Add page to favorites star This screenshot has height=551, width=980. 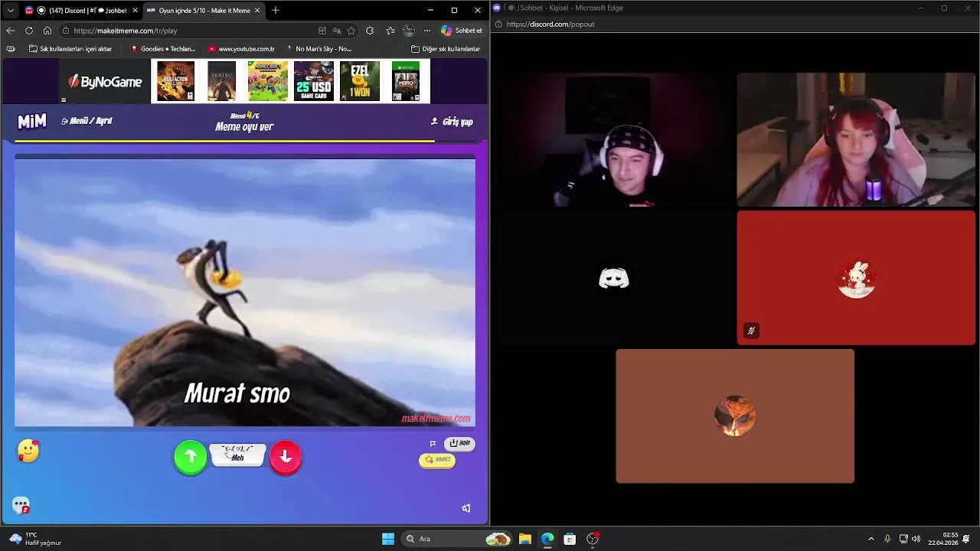point(351,31)
